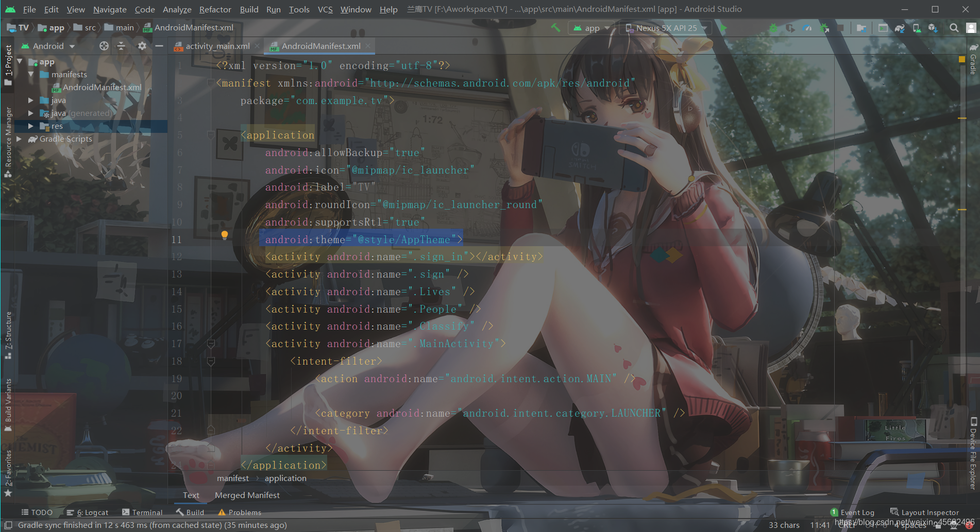Toggle the Device File Explorer panel
This screenshot has height=532, width=980.
(x=973, y=453)
